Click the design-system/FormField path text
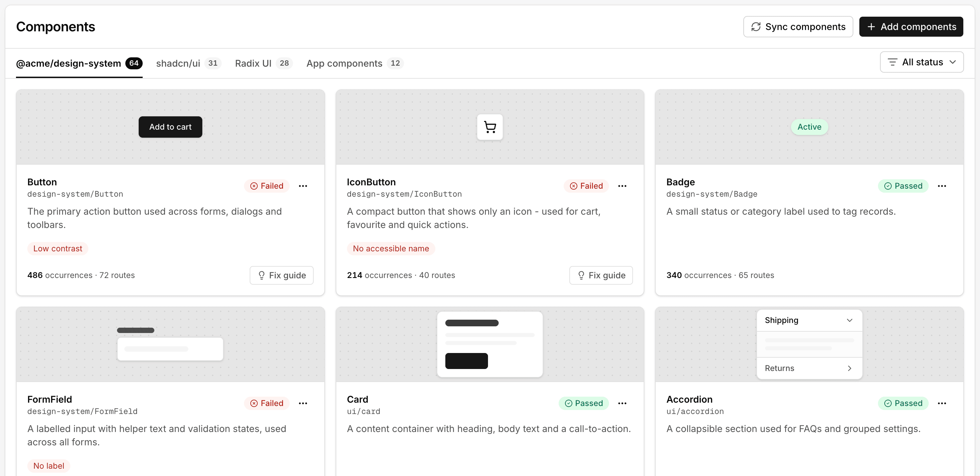980x476 pixels. 82,411
